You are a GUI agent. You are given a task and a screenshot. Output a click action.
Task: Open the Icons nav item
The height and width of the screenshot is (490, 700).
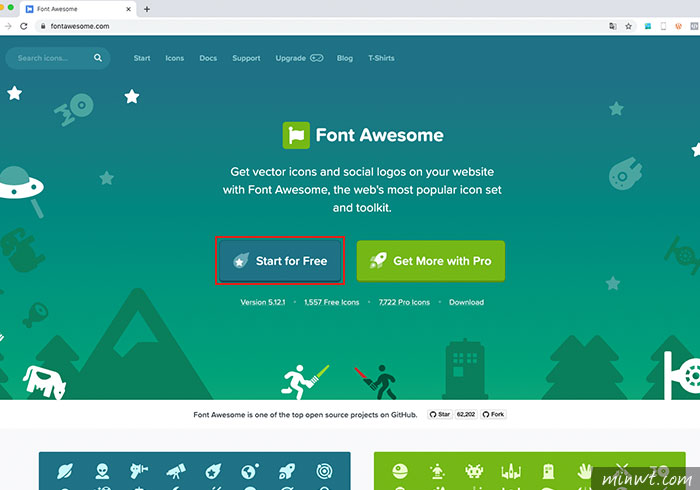pos(175,58)
